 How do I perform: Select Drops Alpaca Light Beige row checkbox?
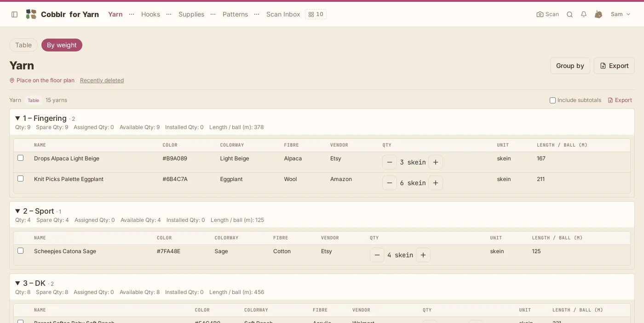[x=20, y=158]
